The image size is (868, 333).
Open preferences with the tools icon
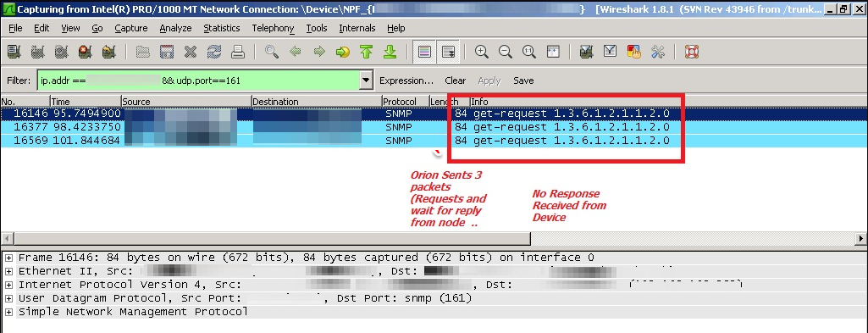pos(658,52)
